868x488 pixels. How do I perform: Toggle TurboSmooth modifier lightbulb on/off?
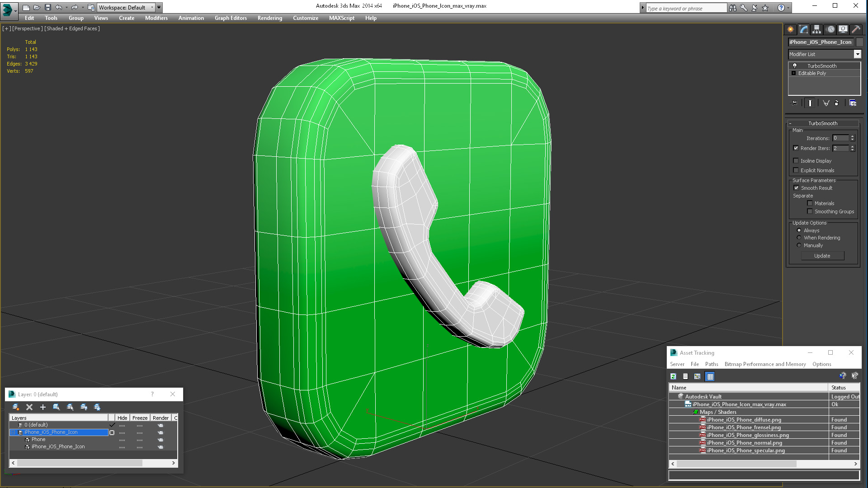click(x=795, y=66)
